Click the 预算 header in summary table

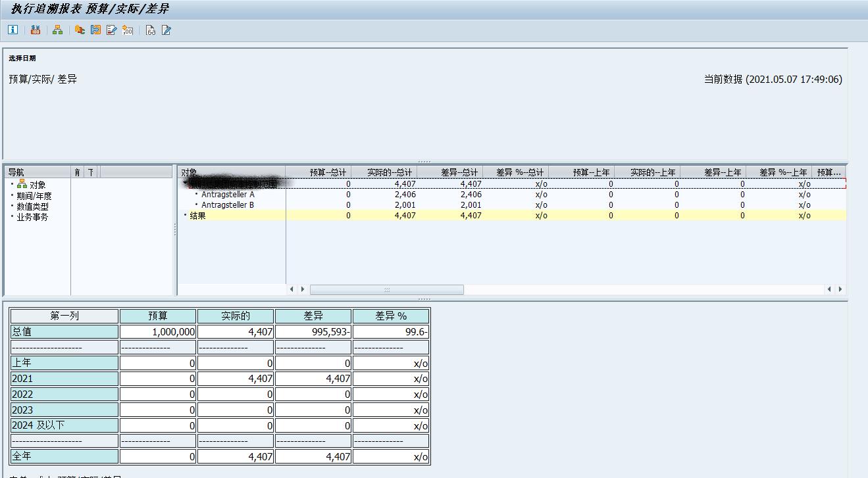(x=158, y=316)
